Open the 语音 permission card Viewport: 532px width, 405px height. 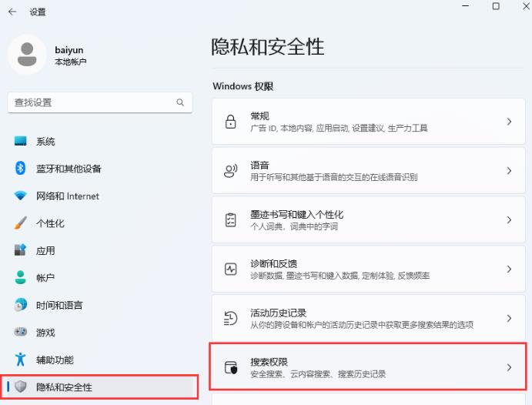coord(369,171)
